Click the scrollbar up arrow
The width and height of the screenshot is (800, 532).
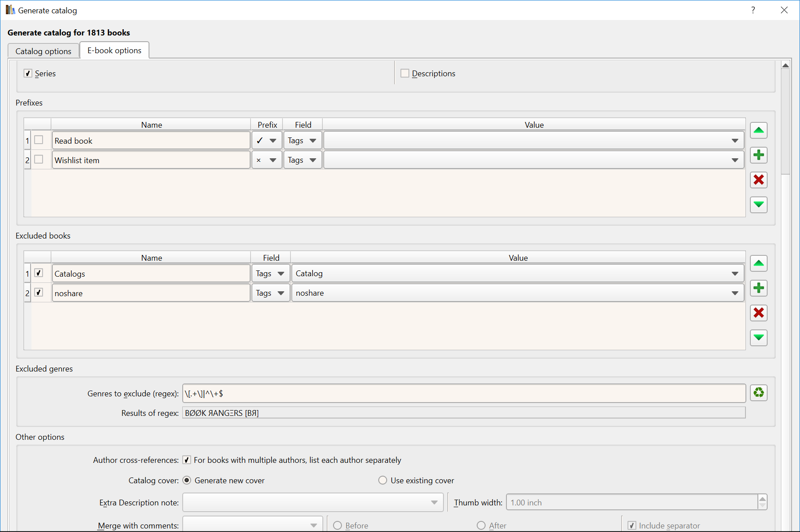coord(785,66)
